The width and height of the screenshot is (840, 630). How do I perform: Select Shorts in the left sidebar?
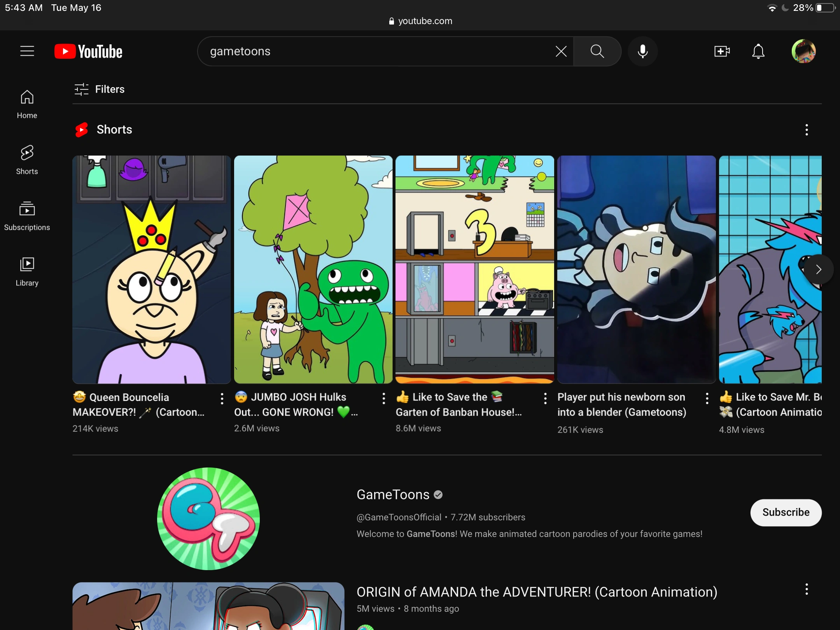[x=26, y=159]
